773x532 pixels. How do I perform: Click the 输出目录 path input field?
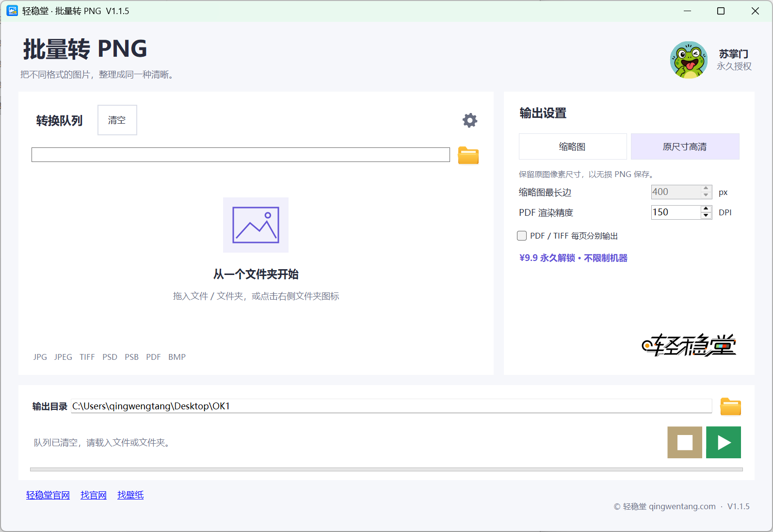pos(391,406)
